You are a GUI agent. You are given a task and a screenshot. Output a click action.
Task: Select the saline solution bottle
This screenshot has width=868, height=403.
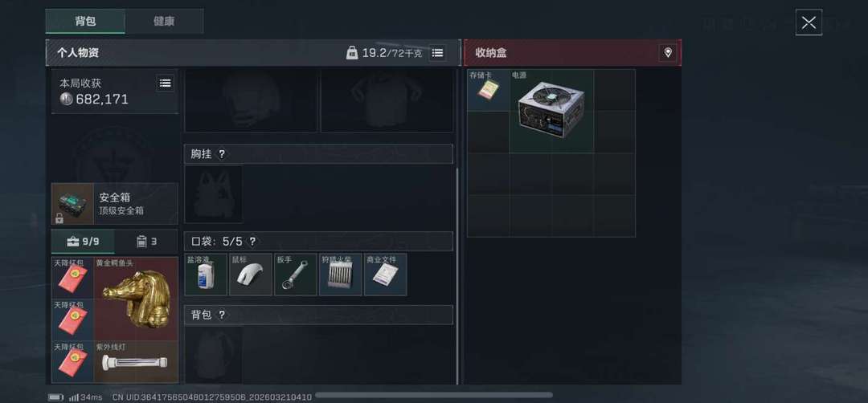tap(206, 275)
